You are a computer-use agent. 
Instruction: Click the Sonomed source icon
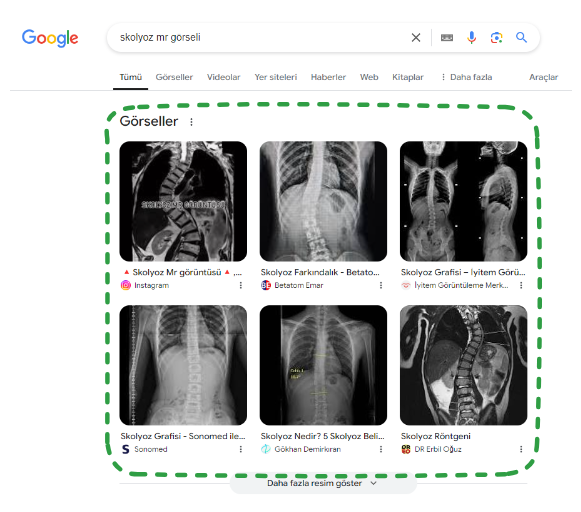126,449
